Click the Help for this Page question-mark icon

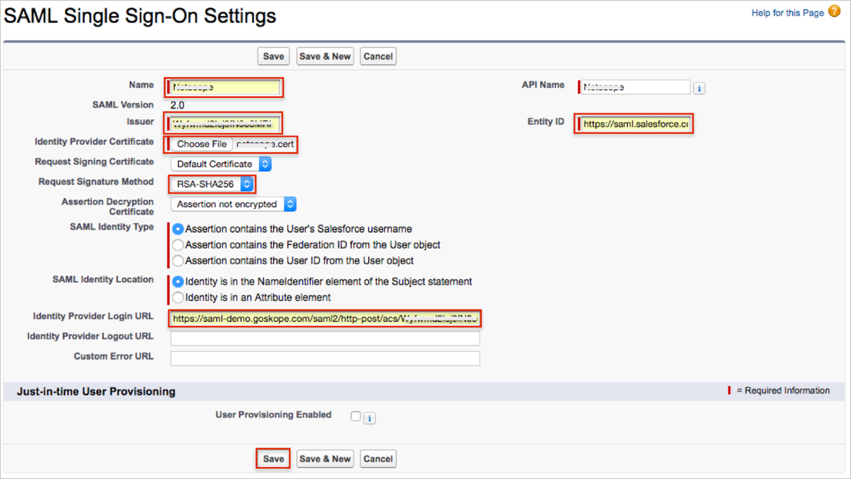coord(834,12)
